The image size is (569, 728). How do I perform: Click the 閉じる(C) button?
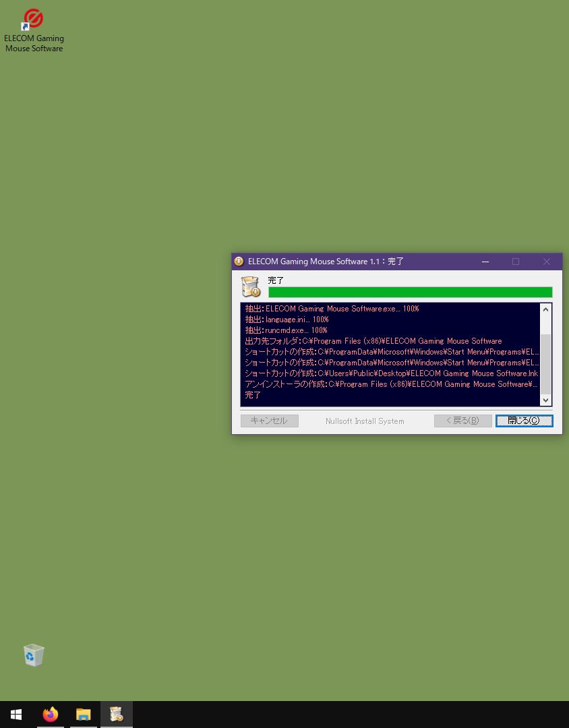[x=524, y=421]
